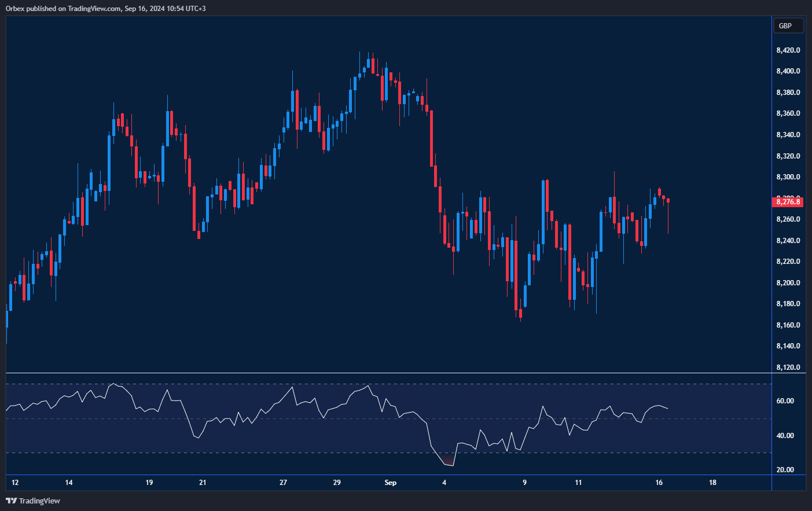Click the 40.00 label on the RSI scale

click(x=785, y=436)
